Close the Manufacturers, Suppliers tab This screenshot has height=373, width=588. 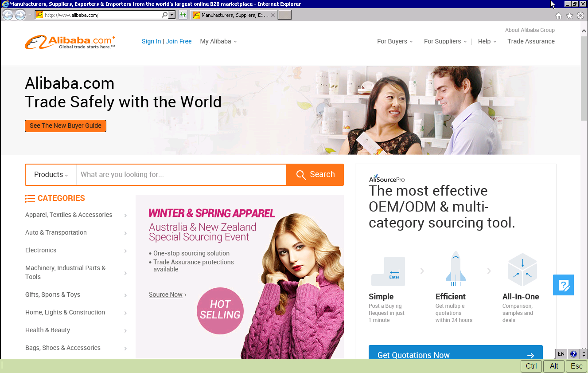tap(273, 15)
